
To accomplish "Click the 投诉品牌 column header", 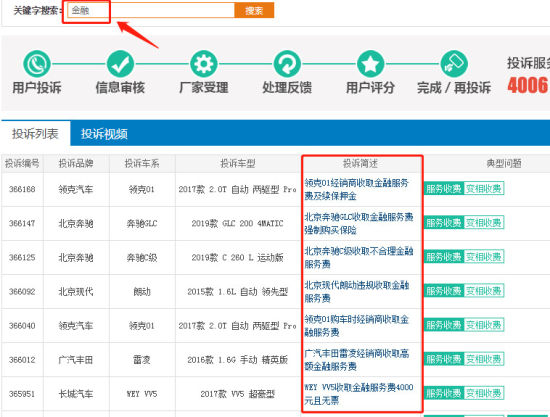I will pos(76,163).
